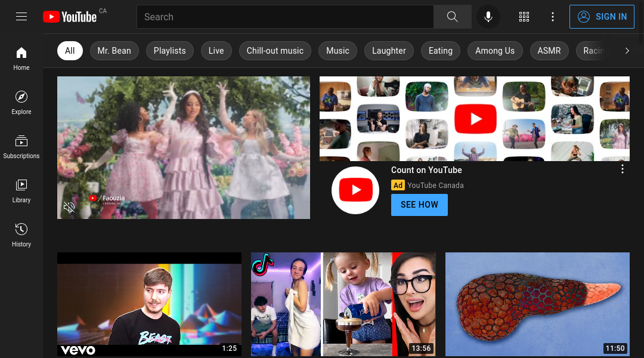View watch History in sidebar

click(21, 234)
